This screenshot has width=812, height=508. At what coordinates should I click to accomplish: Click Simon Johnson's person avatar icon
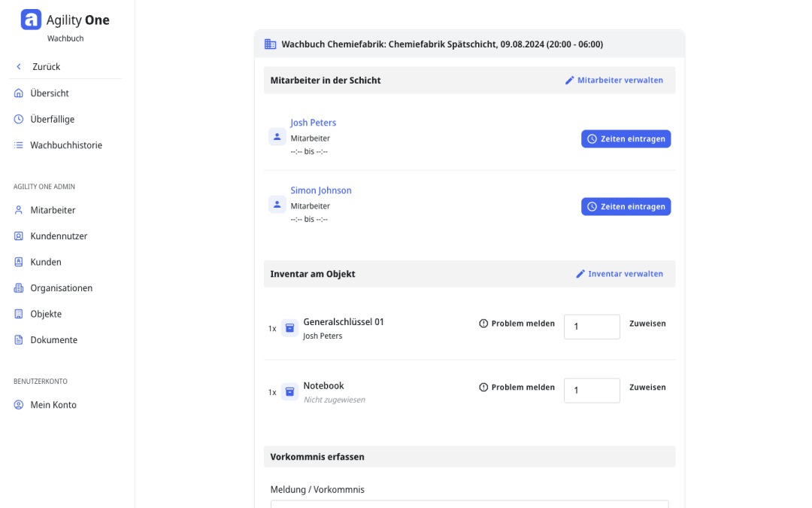[277, 205]
